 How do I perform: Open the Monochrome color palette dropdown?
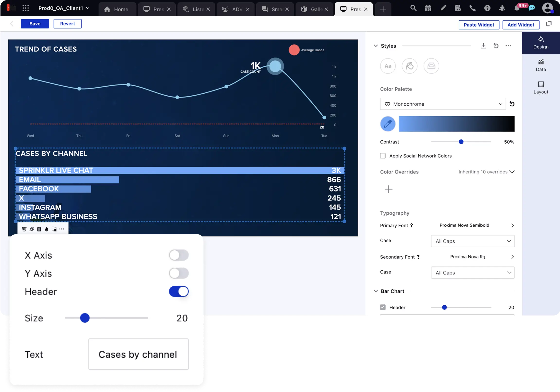click(443, 104)
